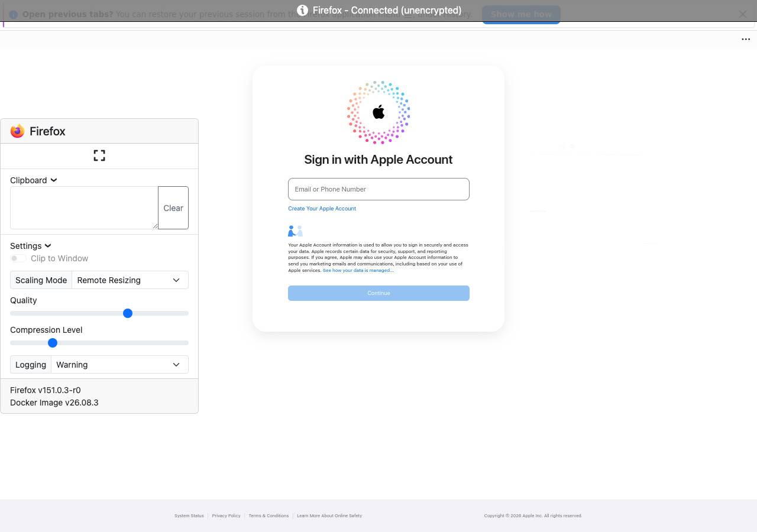Open the Privacy Policy footer link
757x532 pixels.
(227, 516)
